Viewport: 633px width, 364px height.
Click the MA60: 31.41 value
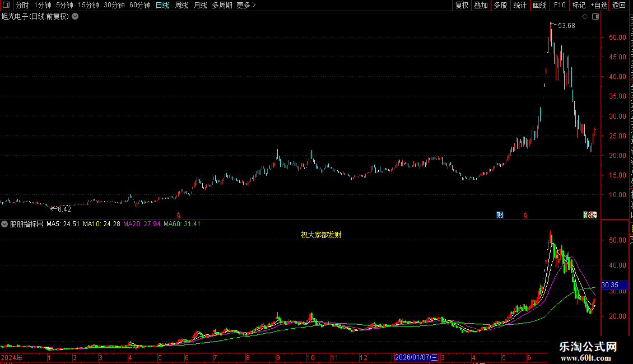pyautogui.click(x=181, y=224)
